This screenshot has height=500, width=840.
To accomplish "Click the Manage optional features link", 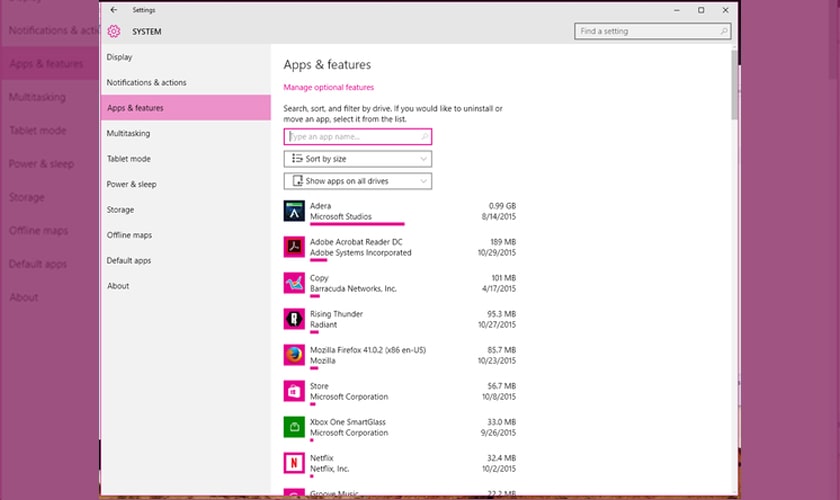I will coord(329,88).
